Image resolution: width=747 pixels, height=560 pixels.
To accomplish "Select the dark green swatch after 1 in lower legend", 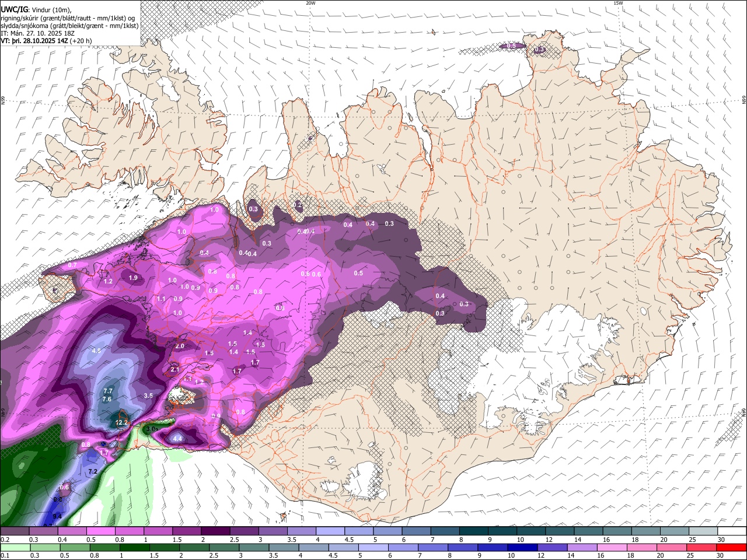I will click(x=134, y=547).
